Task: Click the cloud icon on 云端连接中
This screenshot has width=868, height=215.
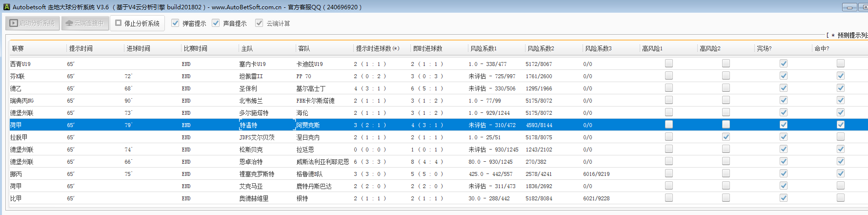Action: point(69,23)
